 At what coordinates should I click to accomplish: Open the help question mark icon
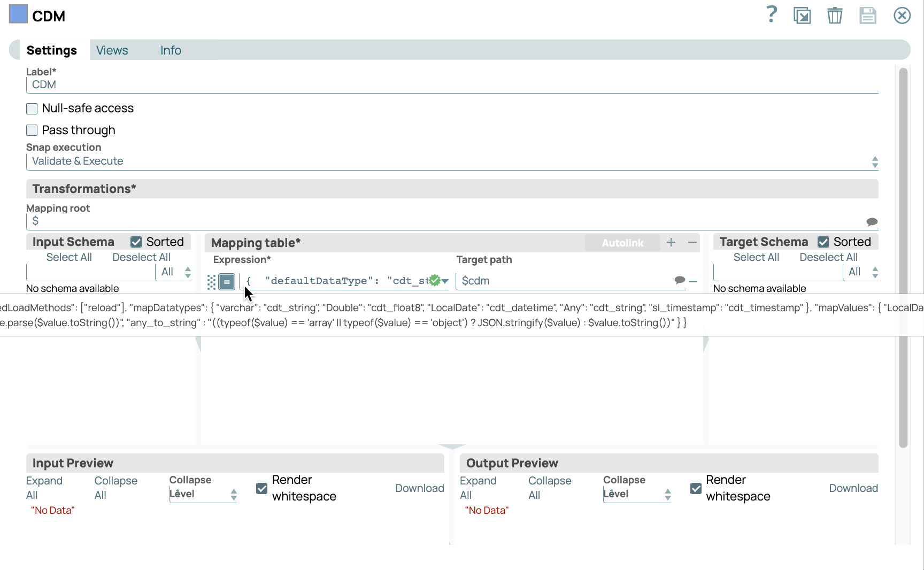coord(771,15)
